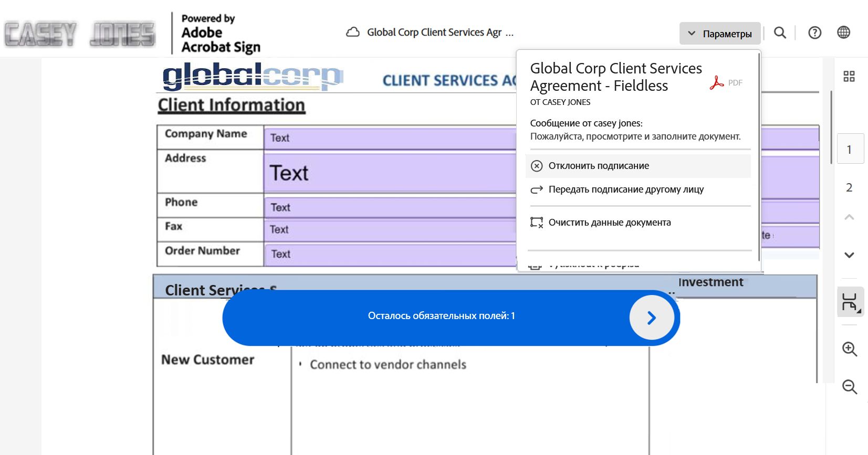Viewport: 868px width, 455px height.
Task: Click the Global Corp Client Services Agr title
Action: [x=440, y=32]
